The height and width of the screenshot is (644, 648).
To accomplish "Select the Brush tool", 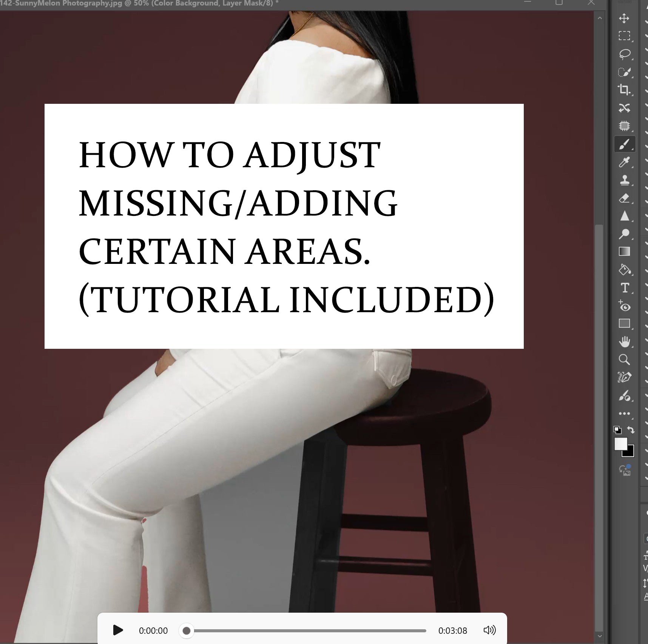I will (x=624, y=144).
